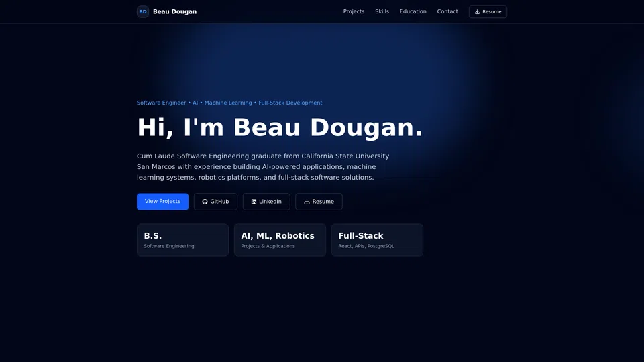Click the BD logo badge in header
The height and width of the screenshot is (362, 644).
[142, 11]
